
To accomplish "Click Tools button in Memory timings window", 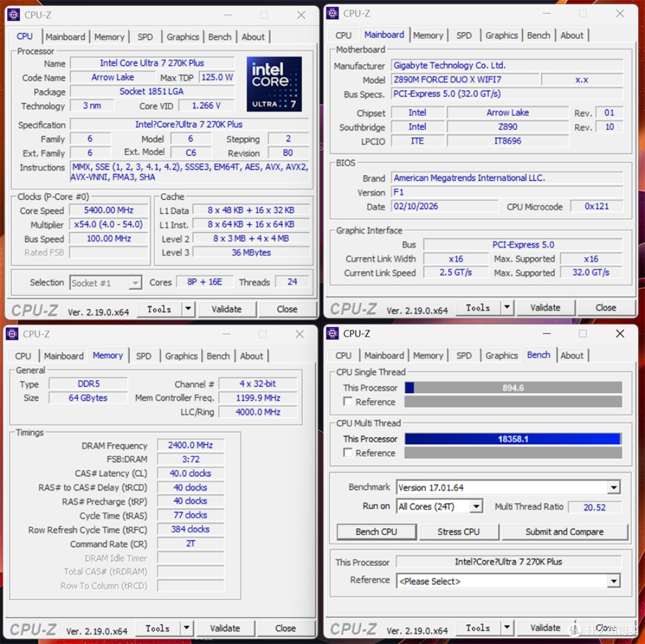I will (x=158, y=628).
